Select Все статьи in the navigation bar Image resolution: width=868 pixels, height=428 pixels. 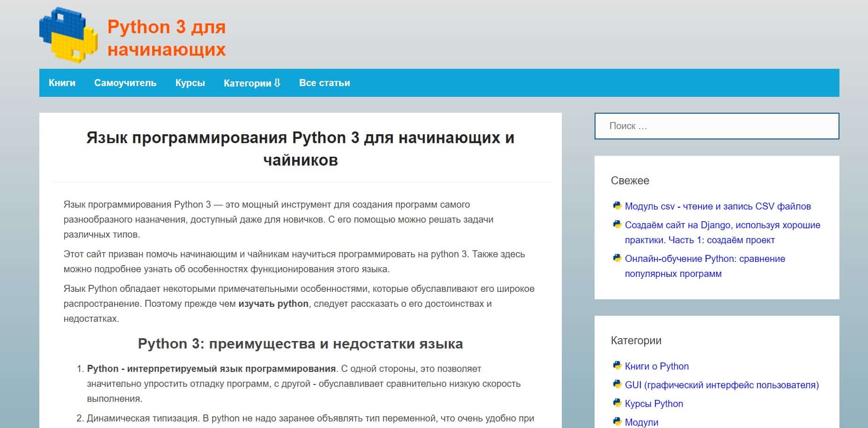point(324,83)
